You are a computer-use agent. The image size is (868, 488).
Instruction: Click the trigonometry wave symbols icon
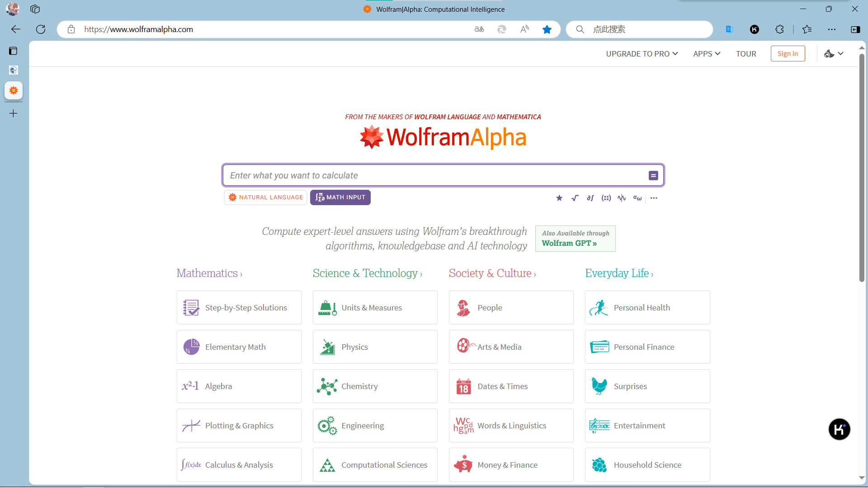622,198
